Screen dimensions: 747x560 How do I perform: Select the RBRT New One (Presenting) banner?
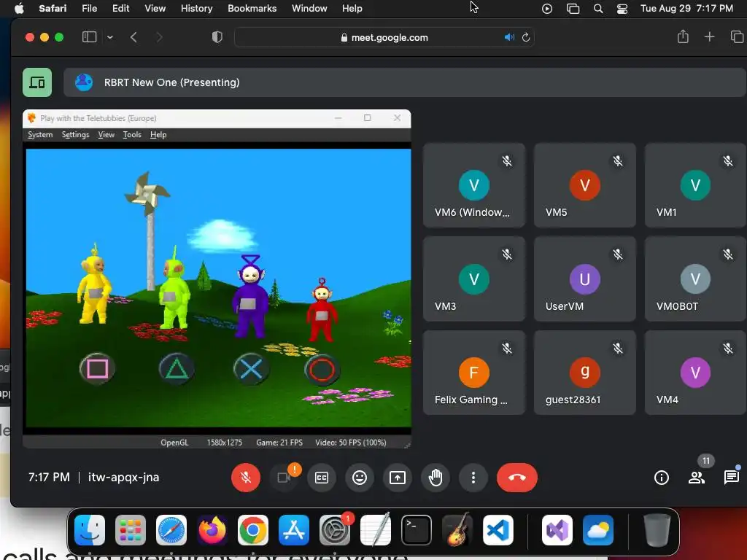404,82
